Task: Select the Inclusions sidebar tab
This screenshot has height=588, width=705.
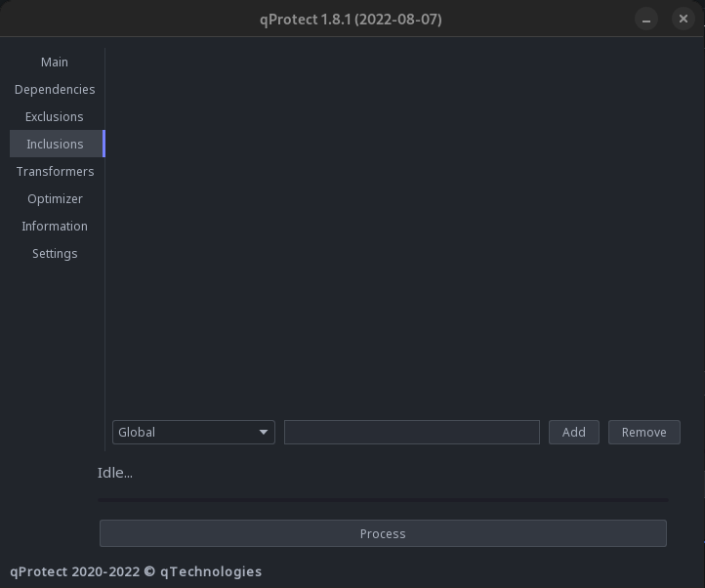Action: pyautogui.click(x=55, y=144)
